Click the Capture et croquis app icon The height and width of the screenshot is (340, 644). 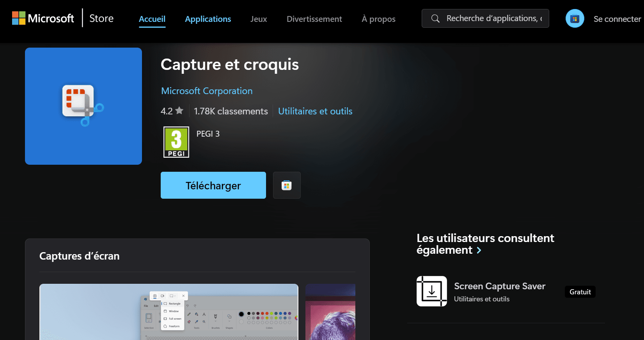pos(83,106)
